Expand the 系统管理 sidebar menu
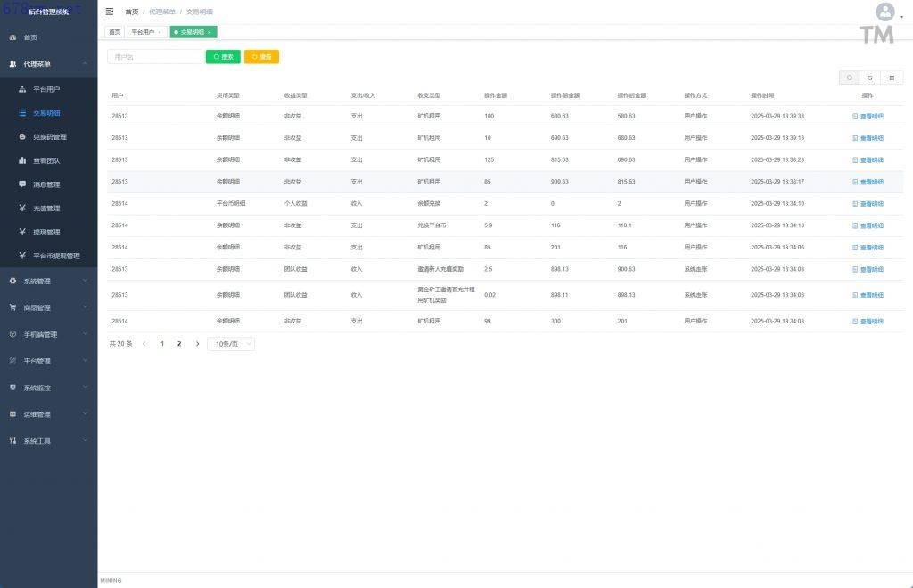Viewport: 913px width, 588px height. (48, 282)
